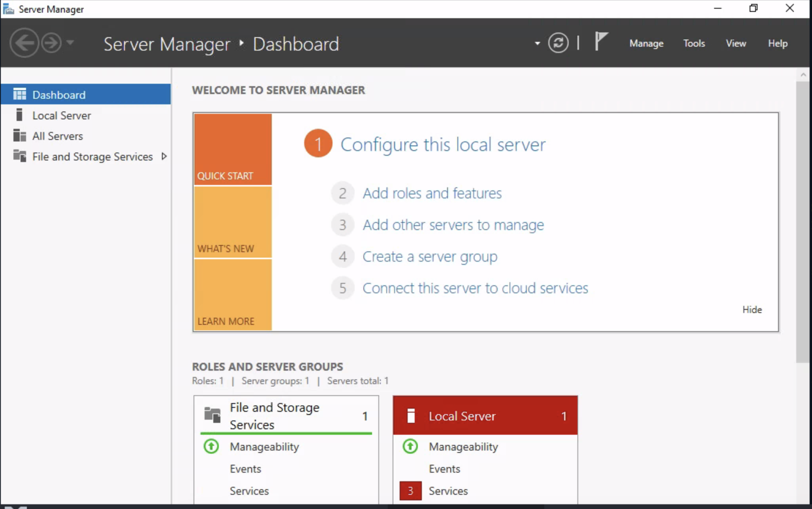Click Configure this local server link
This screenshot has width=812, height=509.
click(443, 144)
